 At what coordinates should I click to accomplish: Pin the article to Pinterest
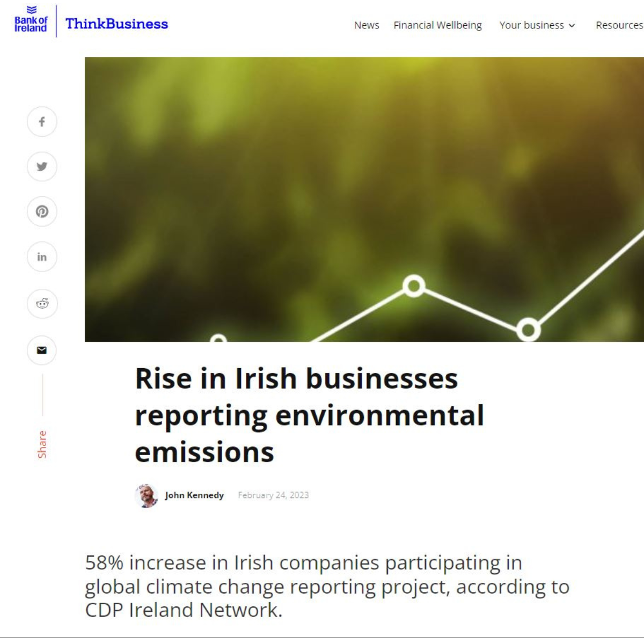[42, 211]
